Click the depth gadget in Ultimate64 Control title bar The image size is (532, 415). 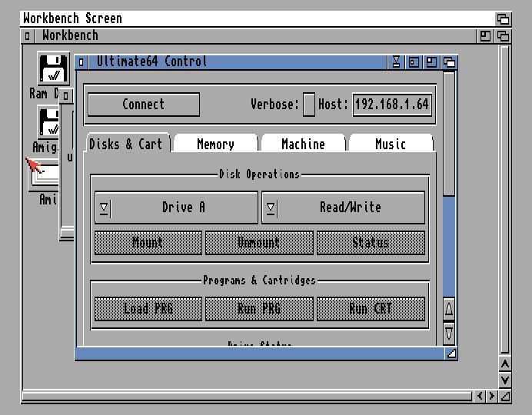pos(449,62)
